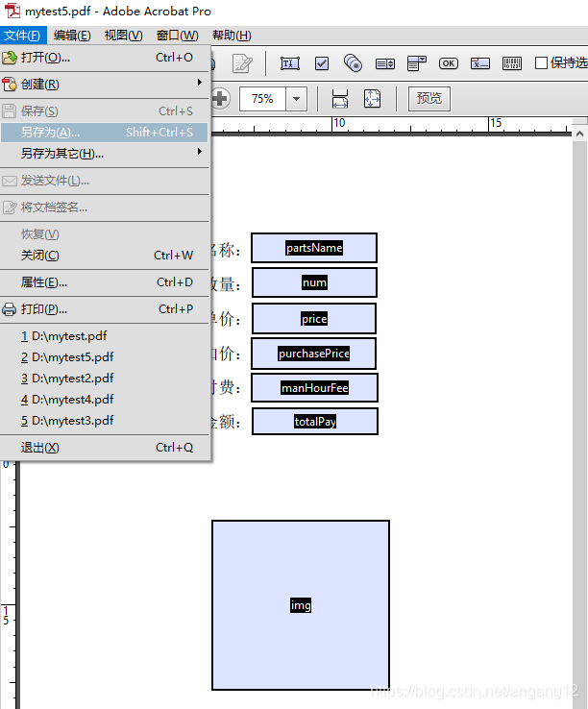588x709 pixels.
Task: Select the purchasePrice form field
Action: (x=313, y=354)
